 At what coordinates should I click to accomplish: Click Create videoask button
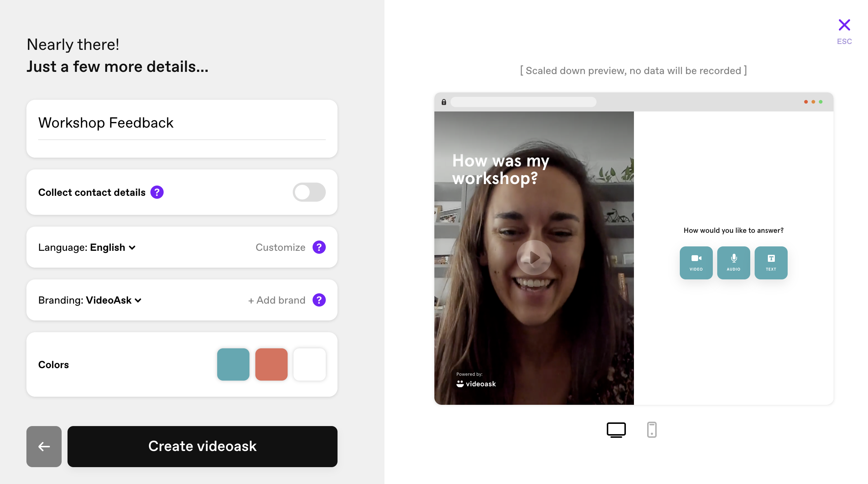tap(203, 446)
